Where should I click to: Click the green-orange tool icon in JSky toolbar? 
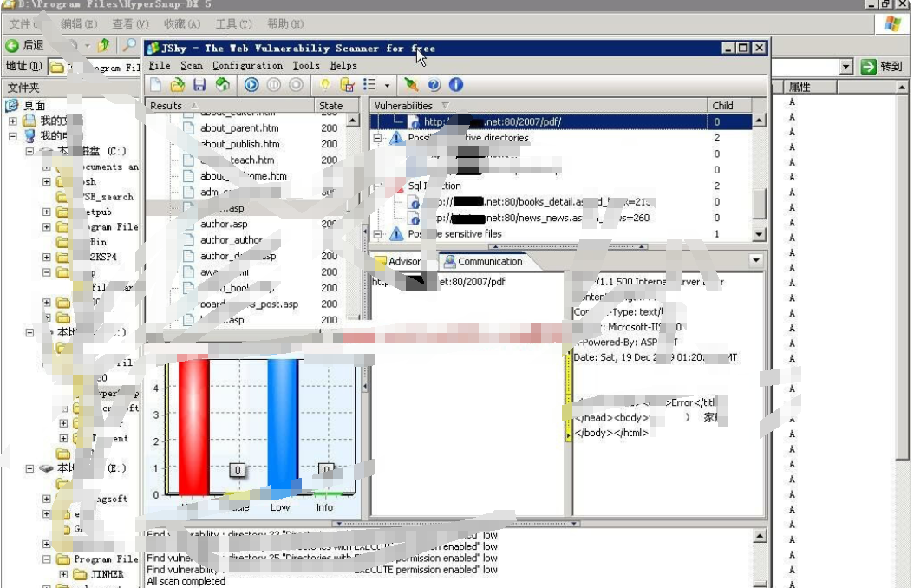(x=411, y=84)
